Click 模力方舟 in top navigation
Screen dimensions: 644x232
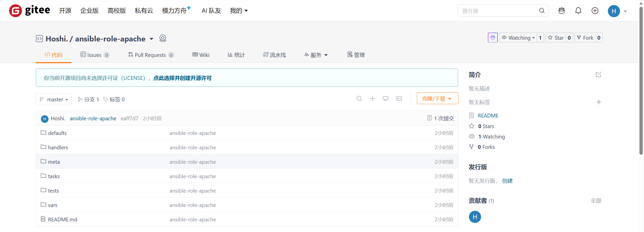click(x=174, y=11)
